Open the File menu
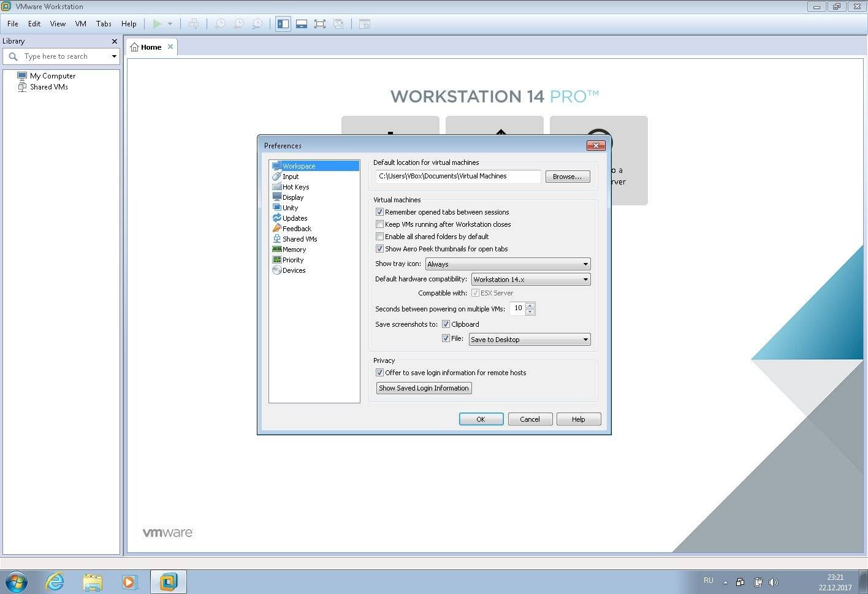 click(x=13, y=24)
